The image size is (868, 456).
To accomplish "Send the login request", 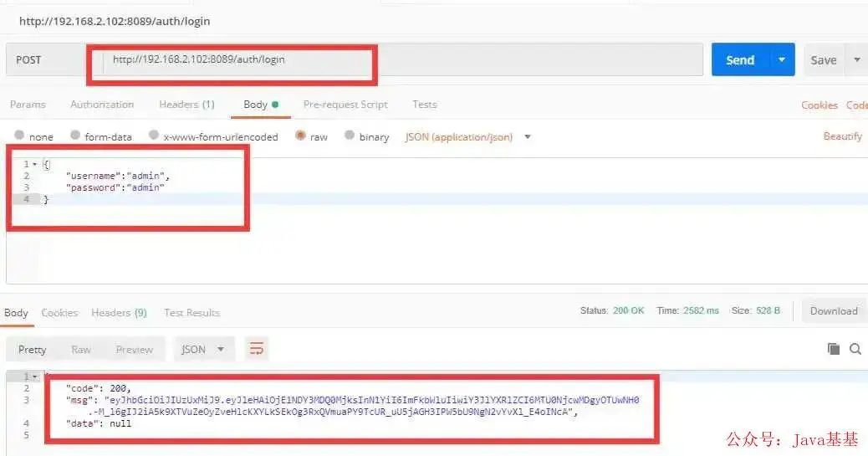I will click(740, 60).
